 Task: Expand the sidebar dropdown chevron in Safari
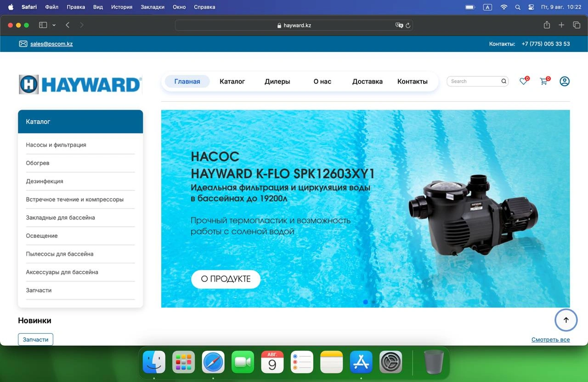click(x=54, y=25)
